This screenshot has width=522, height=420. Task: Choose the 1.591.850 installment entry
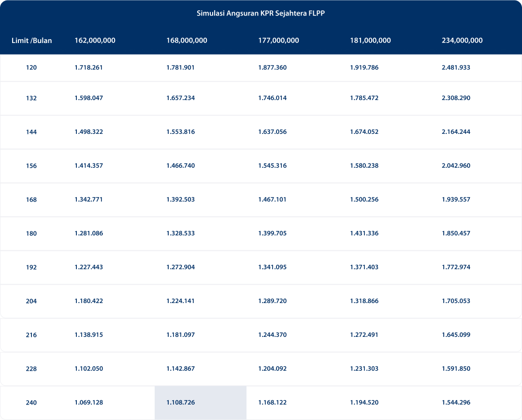456,369
